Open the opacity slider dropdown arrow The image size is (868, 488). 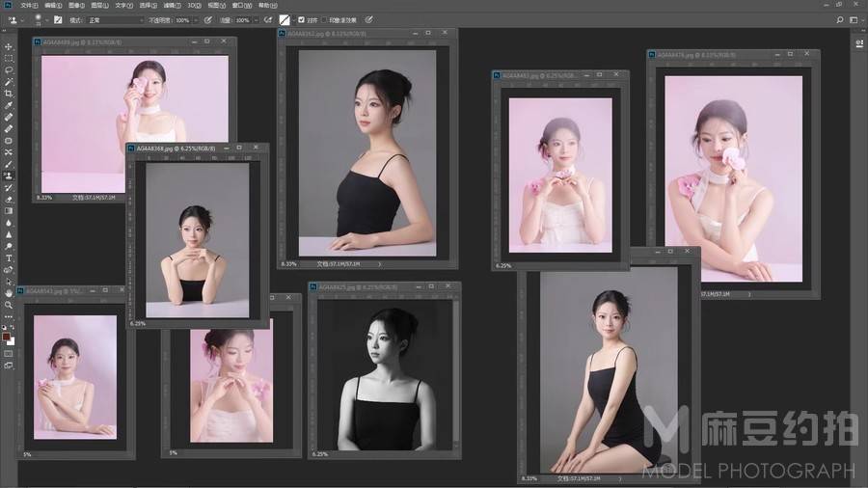coord(196,20)
